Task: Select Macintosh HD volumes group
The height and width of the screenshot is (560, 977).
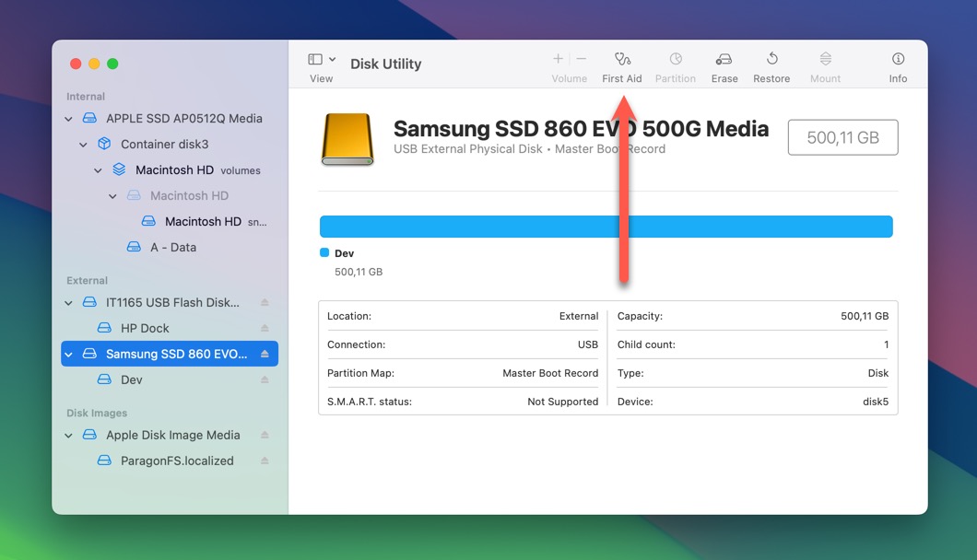Action: (x=170, y=170)
